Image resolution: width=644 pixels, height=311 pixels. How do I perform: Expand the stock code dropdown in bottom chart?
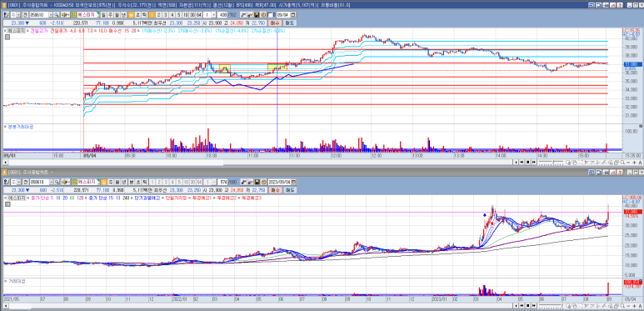[x=52, y=182]
